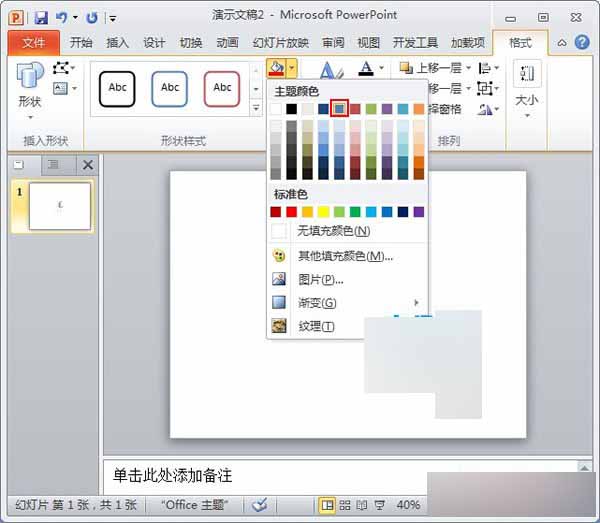This screenshot has width=600, height=523.
Task: Click the 40% zoom level
Action: click(x=408, y=505)
